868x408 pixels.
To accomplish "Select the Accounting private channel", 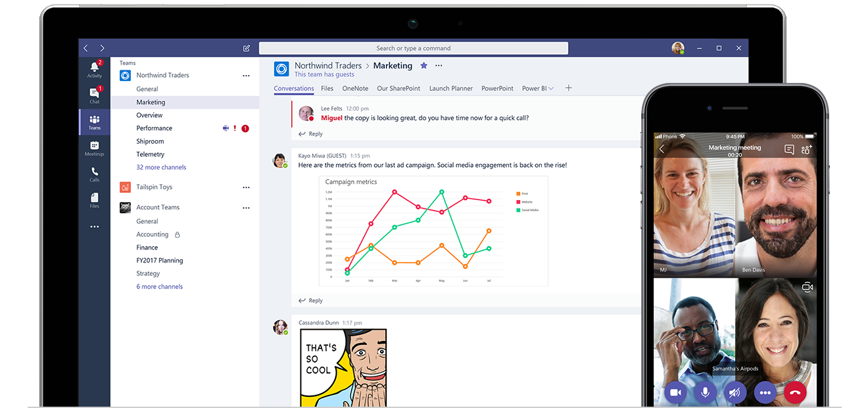I will 153,234.
